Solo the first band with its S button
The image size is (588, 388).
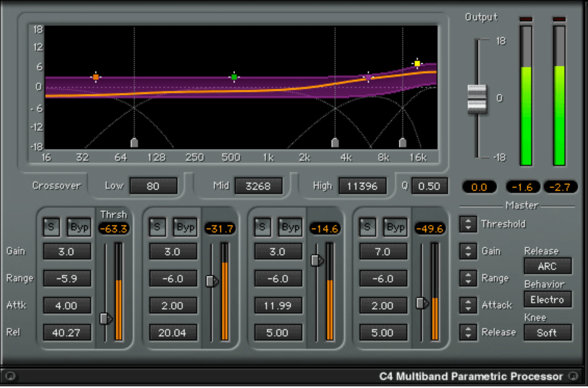[51, 226]
